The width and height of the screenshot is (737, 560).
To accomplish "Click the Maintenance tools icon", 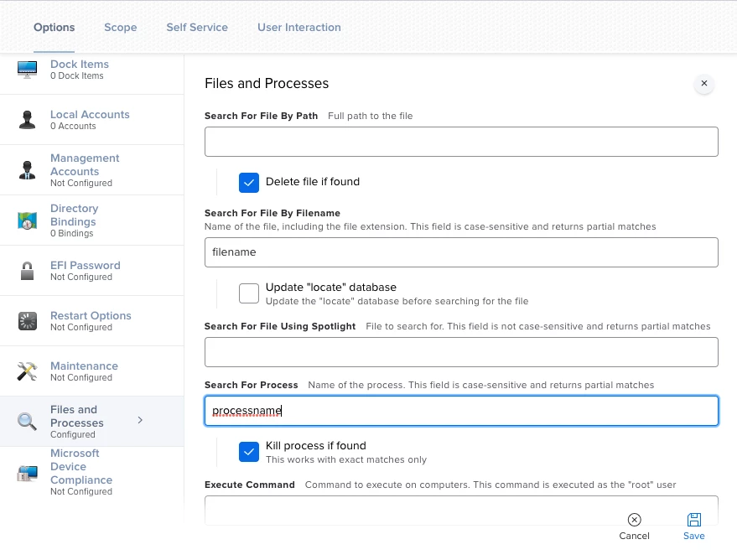I will point(28,371).
